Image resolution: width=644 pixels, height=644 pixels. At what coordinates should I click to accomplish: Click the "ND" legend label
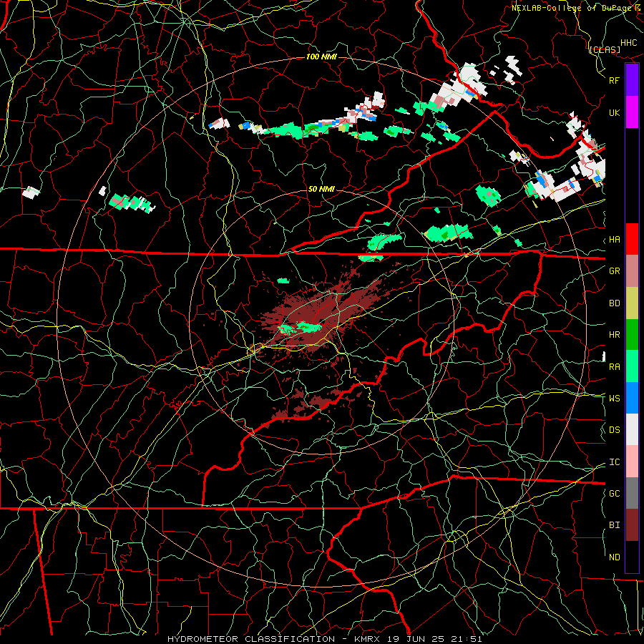(x=614, y=557)
